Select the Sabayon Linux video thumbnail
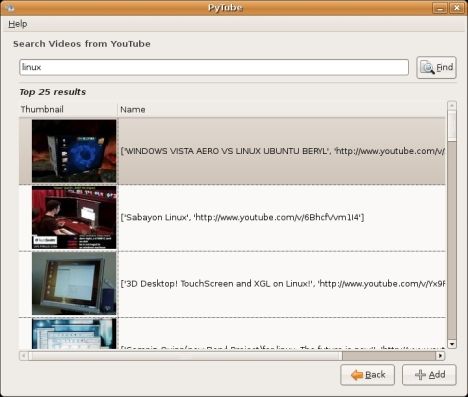The width and height of the screenshot is (468, 397). click(74, 217)
